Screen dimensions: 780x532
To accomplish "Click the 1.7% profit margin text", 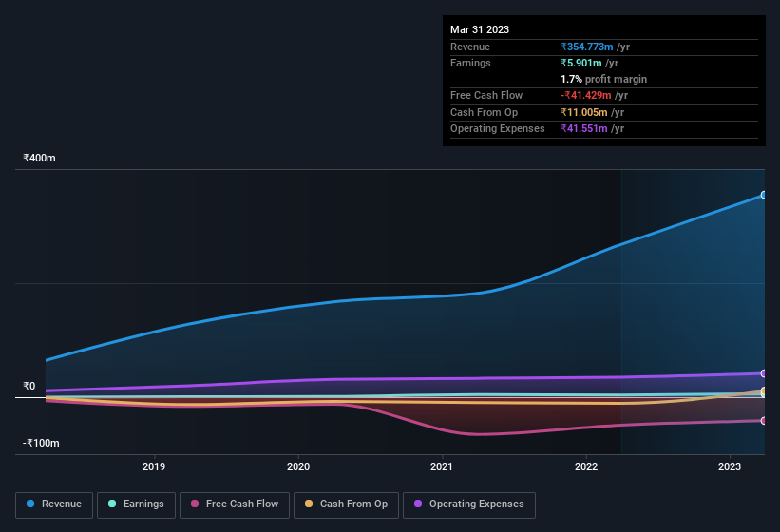I will tap(604, 79).
